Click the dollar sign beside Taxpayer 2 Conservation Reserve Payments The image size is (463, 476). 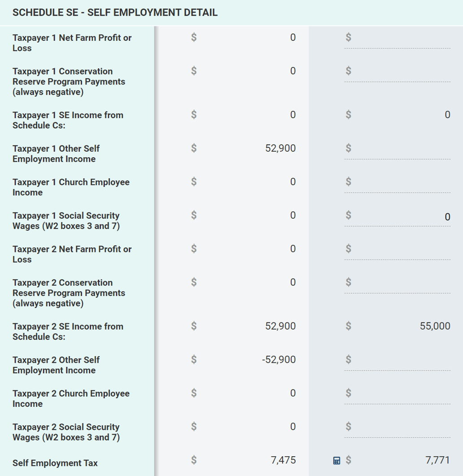click(193, 282)
